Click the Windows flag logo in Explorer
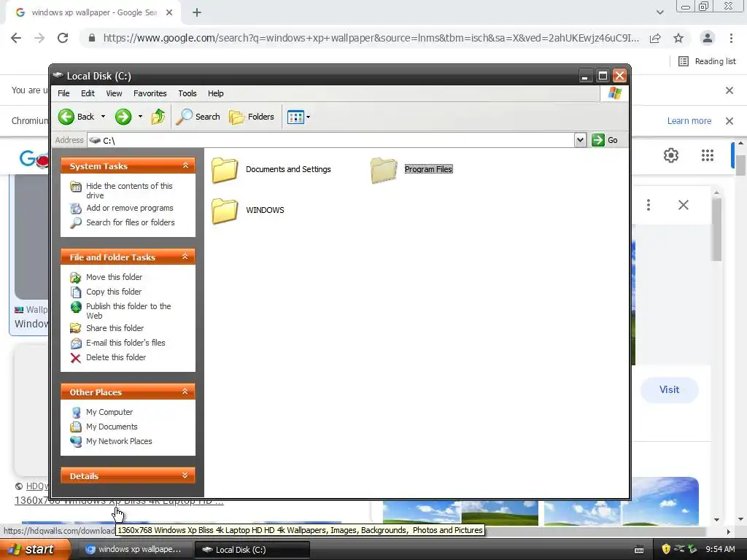747x560 pixels. 614,93
